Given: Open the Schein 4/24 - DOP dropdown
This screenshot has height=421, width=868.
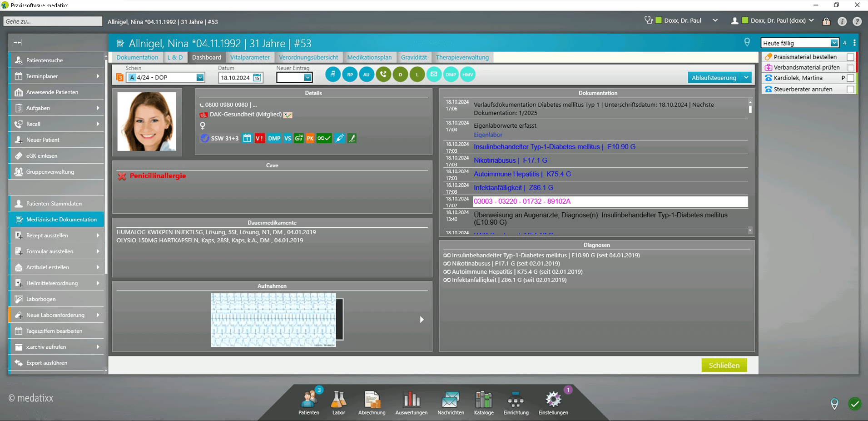Looking at the screenshot, I should click(200, 78).
